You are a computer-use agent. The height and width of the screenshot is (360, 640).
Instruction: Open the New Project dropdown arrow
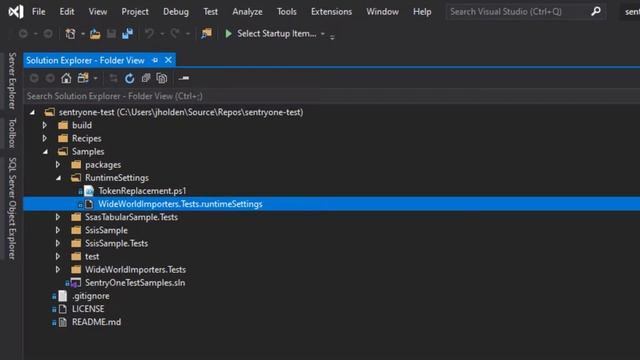83,34
